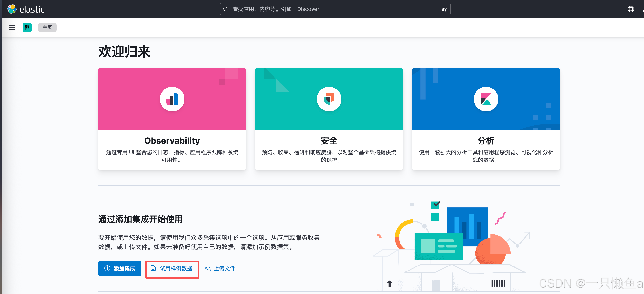Click the document icon beside 试用样例数据
The width and height of the screenshot is (644, 294).
coord(153,268)
